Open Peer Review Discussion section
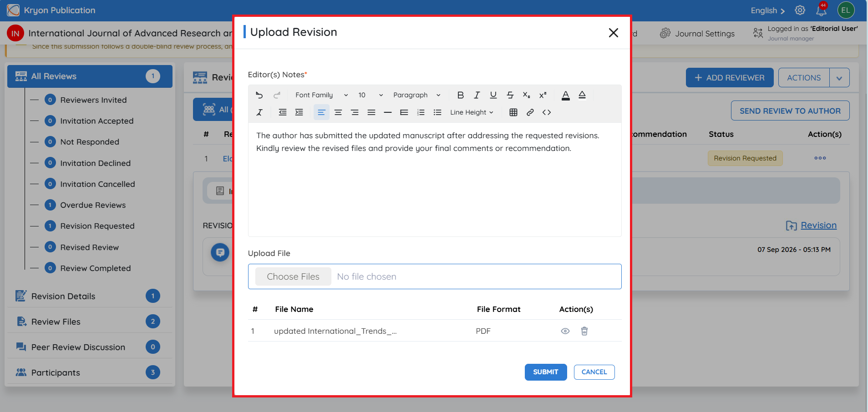This screenshot has height=412, width=868. pyautogui.click(x=90, y=347)
